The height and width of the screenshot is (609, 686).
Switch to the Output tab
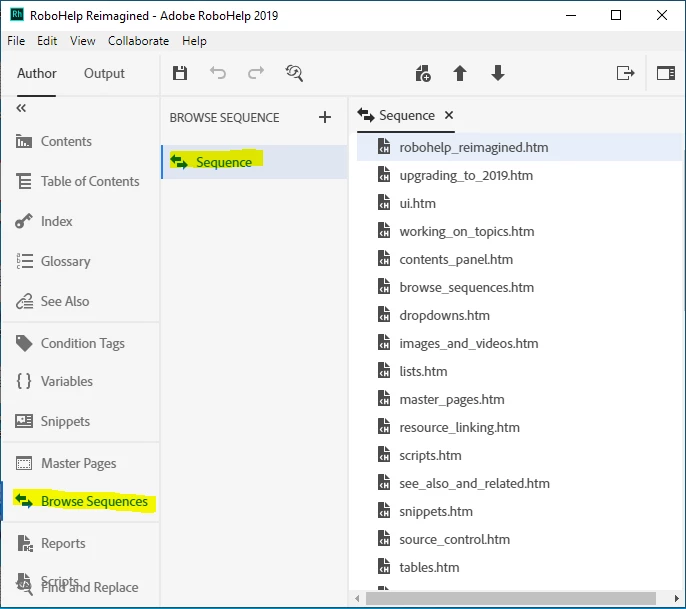tap(104, 73)
